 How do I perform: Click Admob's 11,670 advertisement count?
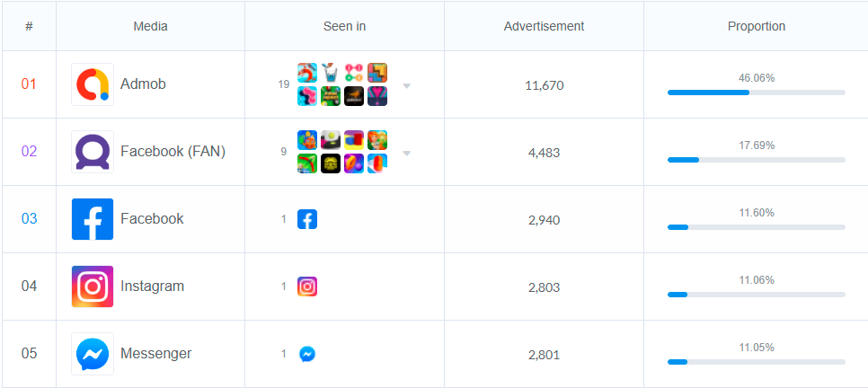[544, 85]
